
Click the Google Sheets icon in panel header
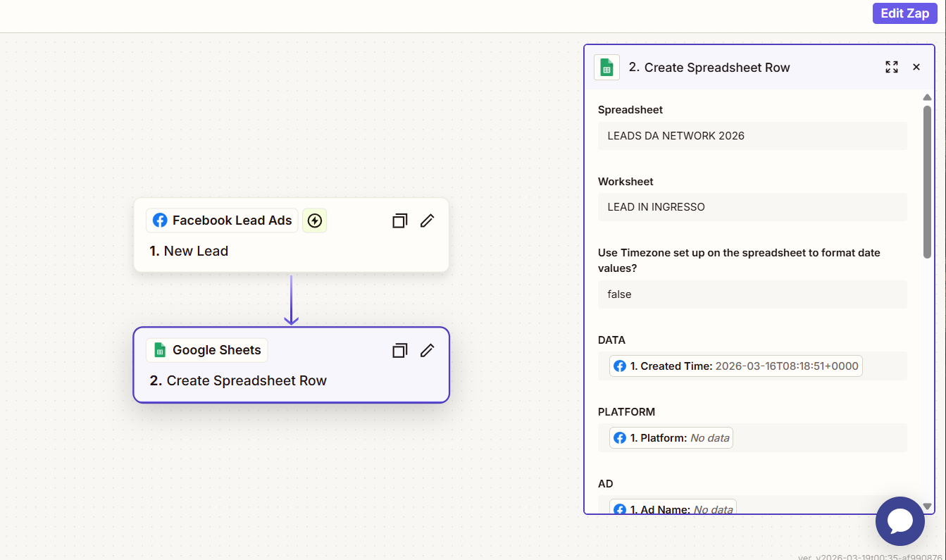point(606,67)
